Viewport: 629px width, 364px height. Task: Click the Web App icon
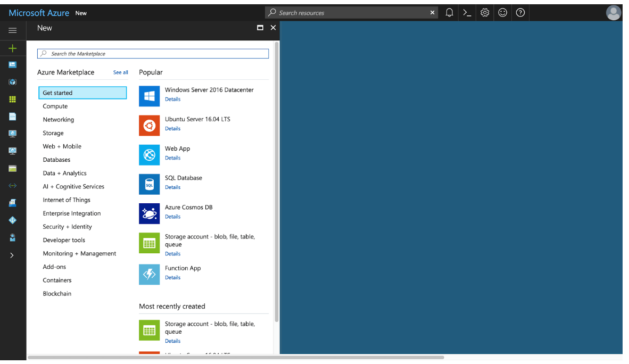[x=149, y=154]
